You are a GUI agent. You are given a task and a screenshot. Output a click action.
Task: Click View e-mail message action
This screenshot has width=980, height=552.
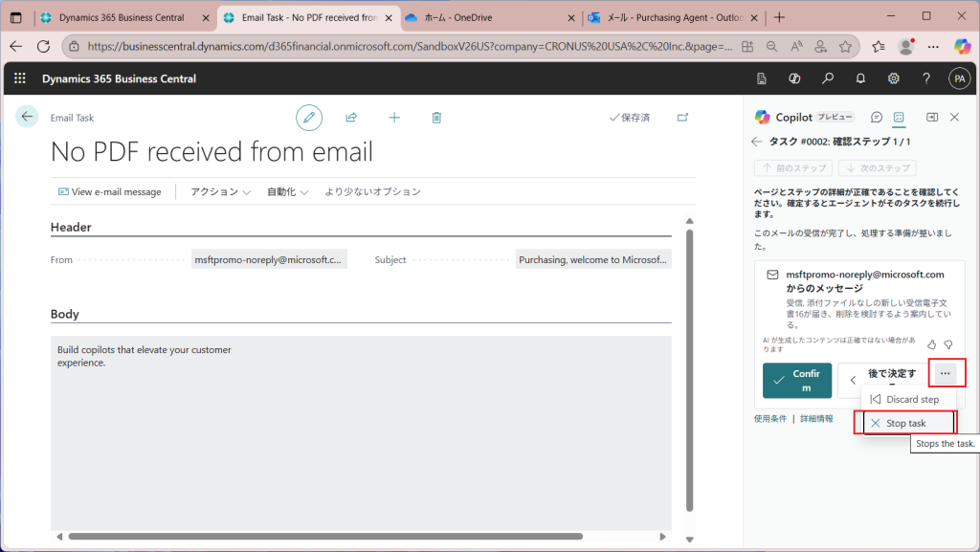(109, 191)
